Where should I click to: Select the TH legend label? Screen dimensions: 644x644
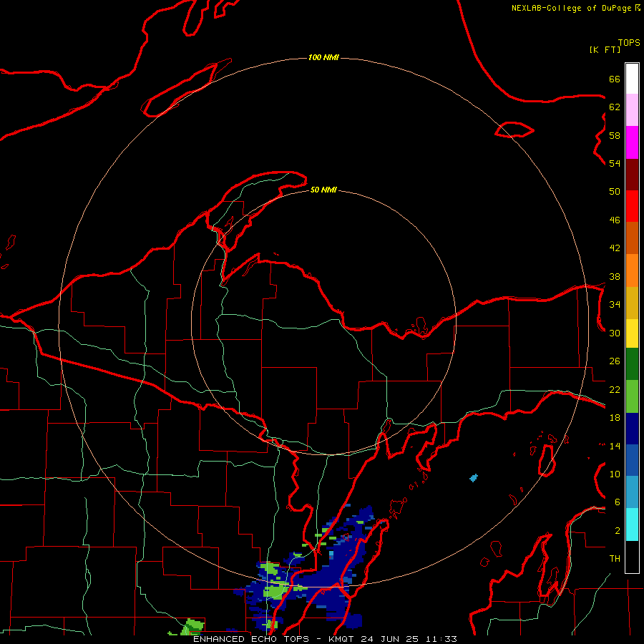(615, 559)
